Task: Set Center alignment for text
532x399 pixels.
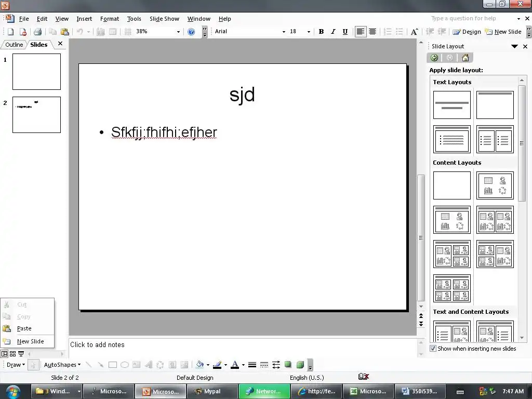Action: tap(372, 32)
